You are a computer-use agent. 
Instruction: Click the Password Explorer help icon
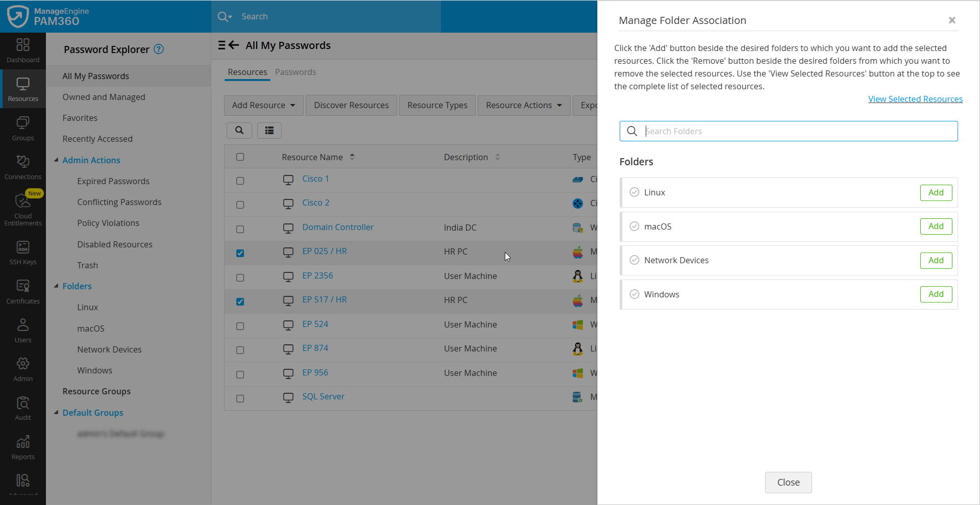(159, 49)
